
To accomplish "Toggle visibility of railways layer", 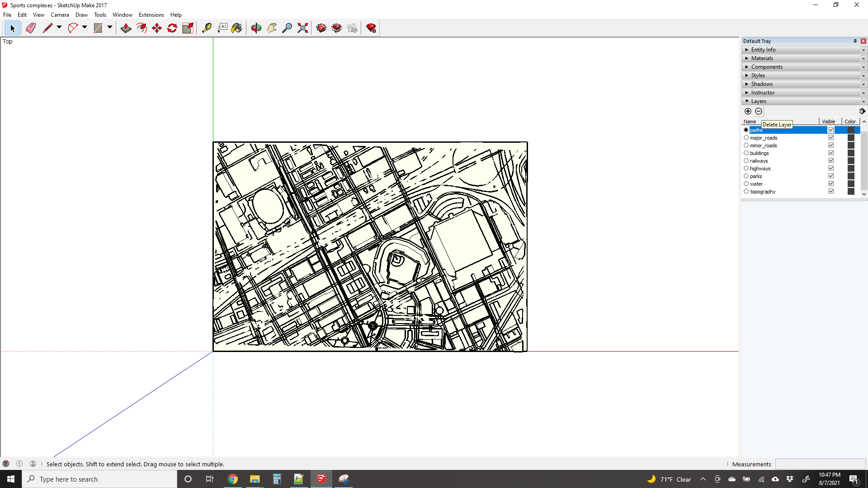I will [x=831, y=161].
